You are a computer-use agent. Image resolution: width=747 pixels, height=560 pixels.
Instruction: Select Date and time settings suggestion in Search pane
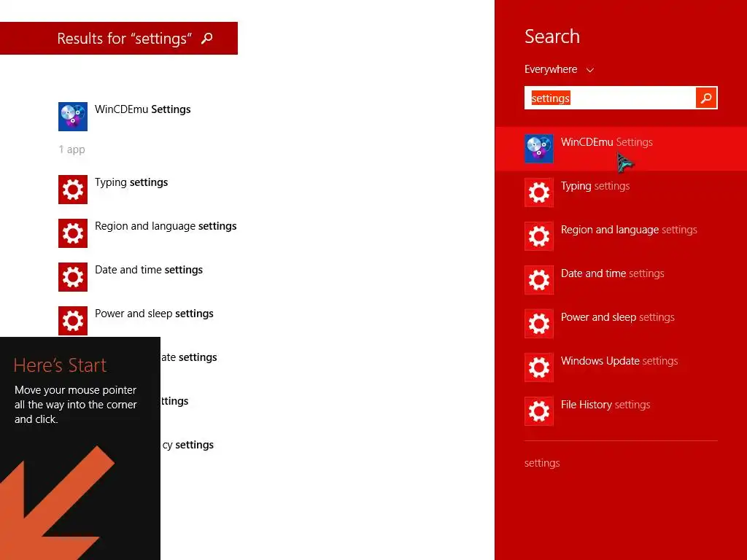coord(621,280)
